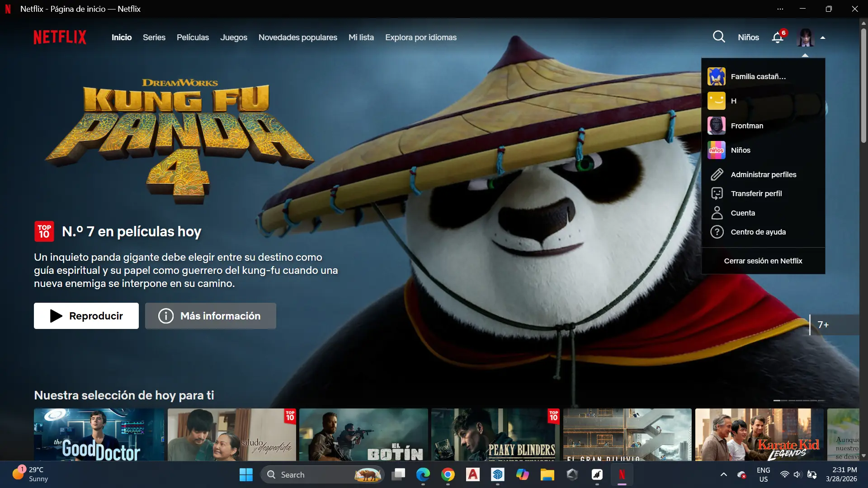The width and height of the screenshot is (868, 488).
Task: Go to Inicio tab
Action: 122,38
